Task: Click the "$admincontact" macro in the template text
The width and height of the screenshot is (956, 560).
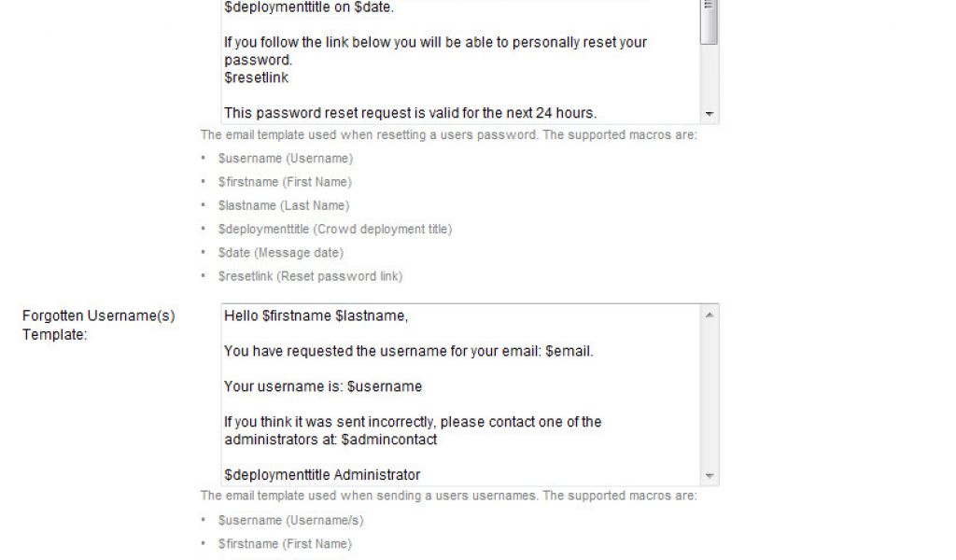Action: coord(389,440)
